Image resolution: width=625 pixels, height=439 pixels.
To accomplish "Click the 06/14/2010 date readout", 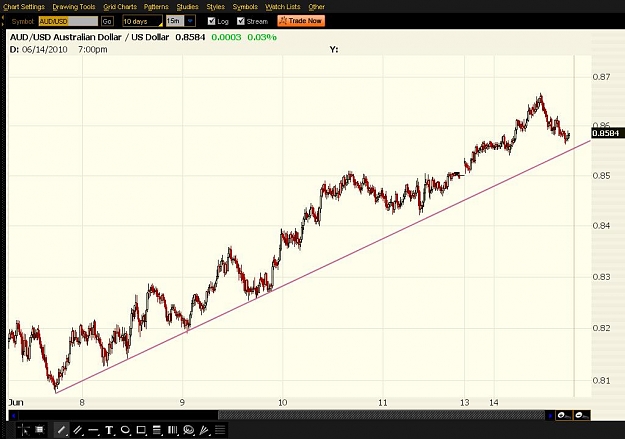I will click(45, 49).
